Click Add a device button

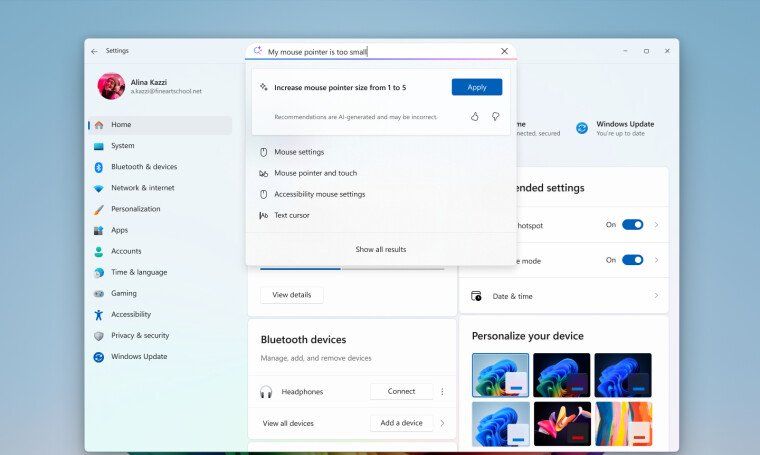coord(401,423)
